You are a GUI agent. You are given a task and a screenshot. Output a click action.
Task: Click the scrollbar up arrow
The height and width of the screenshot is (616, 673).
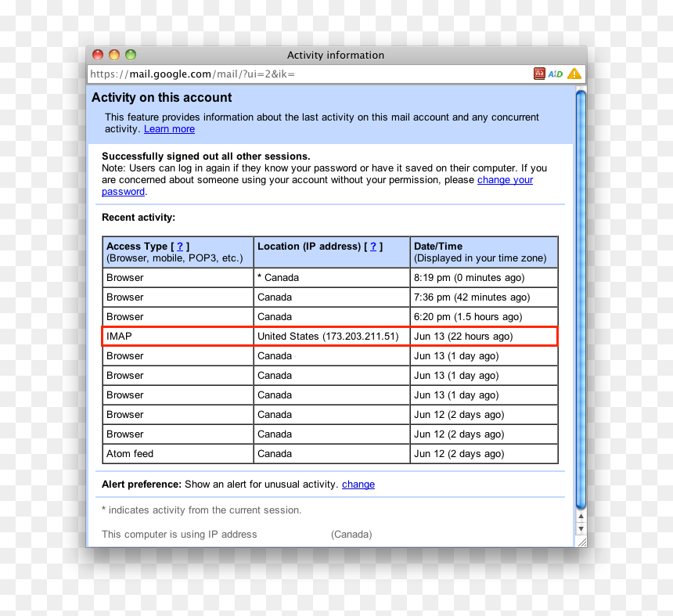(581, 517)
